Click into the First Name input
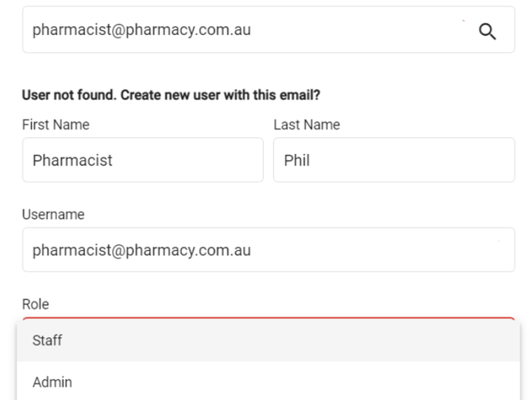The height and width of the screenshot is (400, 532). click(143, 160)
